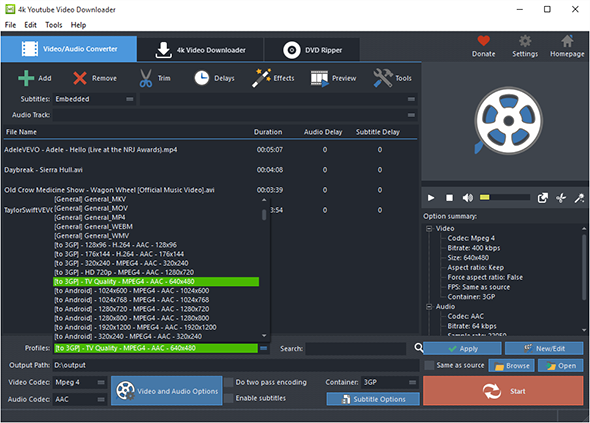
Task: Open the Trim scissors tool
Action: pyautogui.click(x=146, y=78)
